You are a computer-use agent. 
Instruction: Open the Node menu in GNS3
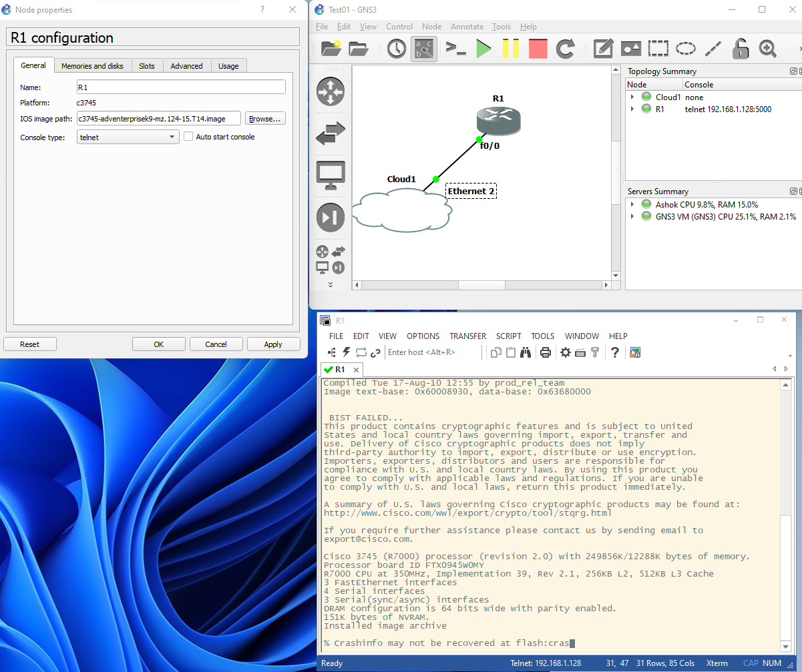click(x=431, y=27)
